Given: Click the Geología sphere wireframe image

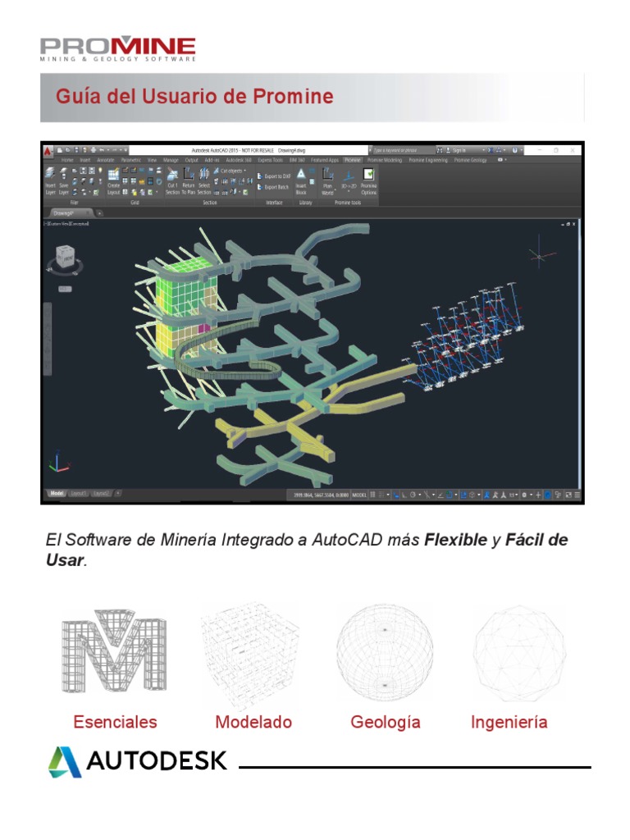Looking at the screenshot, I should (x=385, y=652).
